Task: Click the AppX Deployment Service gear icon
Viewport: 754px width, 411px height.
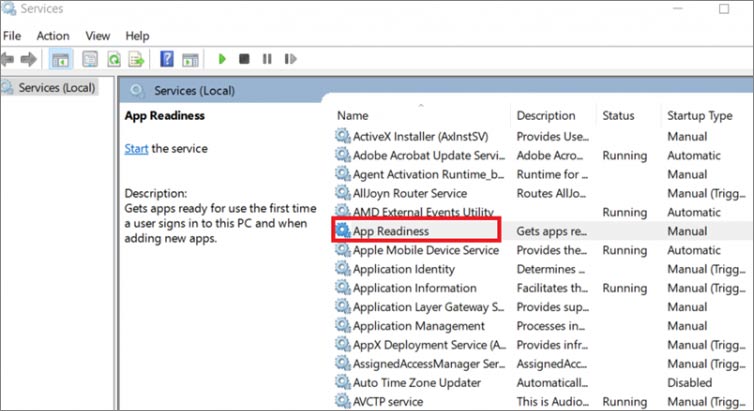Action: [342, 344]
